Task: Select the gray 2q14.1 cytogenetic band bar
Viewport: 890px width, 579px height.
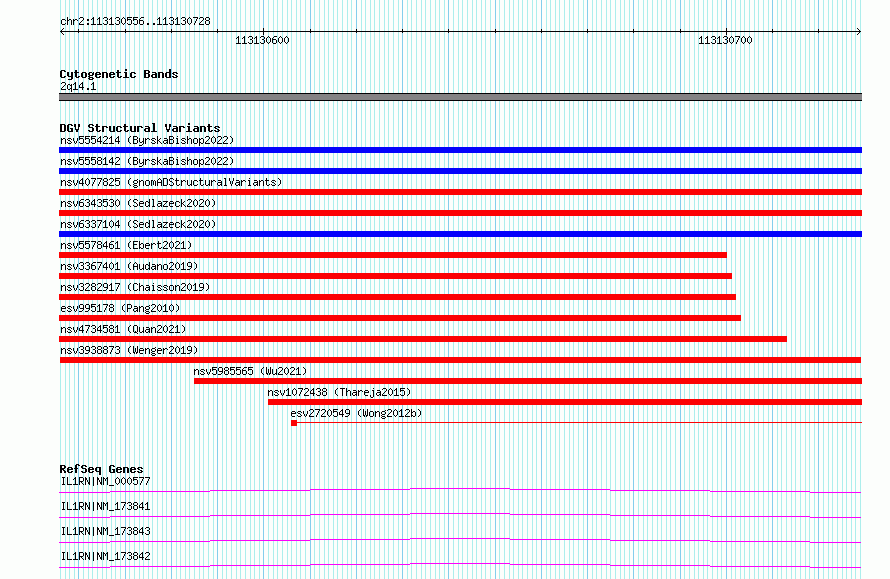Action: pyautogui.click(x=460, y=97)
